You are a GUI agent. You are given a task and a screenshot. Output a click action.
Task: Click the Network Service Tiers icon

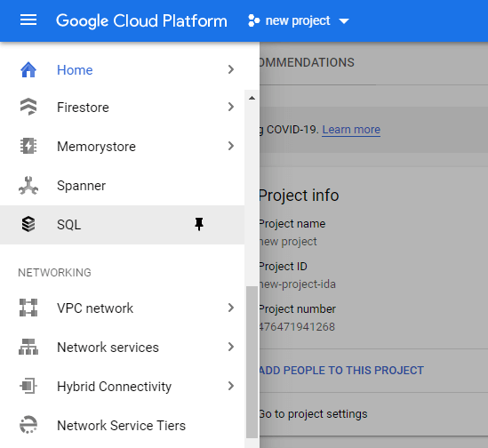[x=28, y=425]
